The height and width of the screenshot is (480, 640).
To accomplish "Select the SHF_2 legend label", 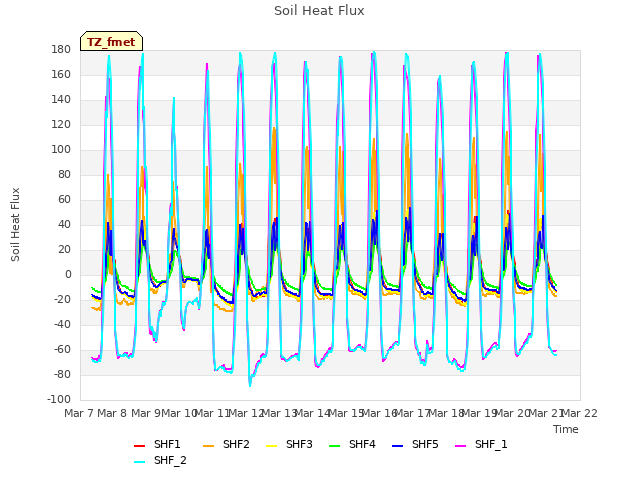I will click(x=170, y=460).
